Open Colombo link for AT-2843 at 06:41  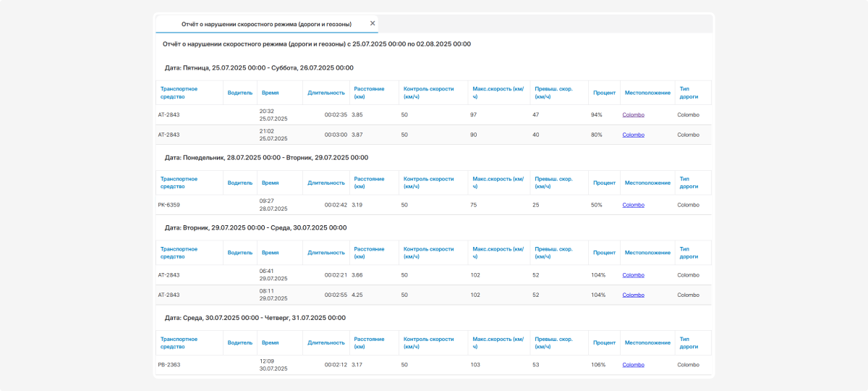633,275
